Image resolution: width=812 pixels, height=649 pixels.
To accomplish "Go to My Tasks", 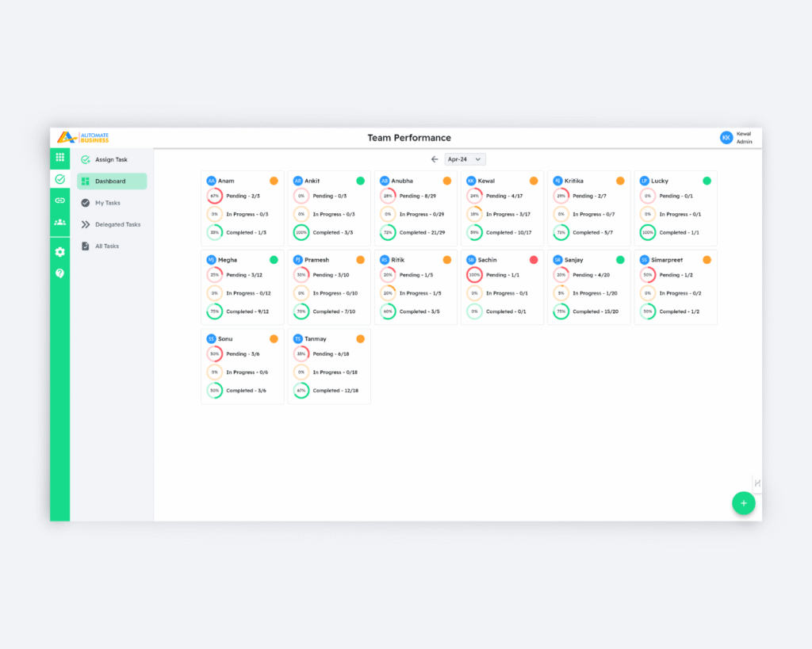I will point(108,203).
